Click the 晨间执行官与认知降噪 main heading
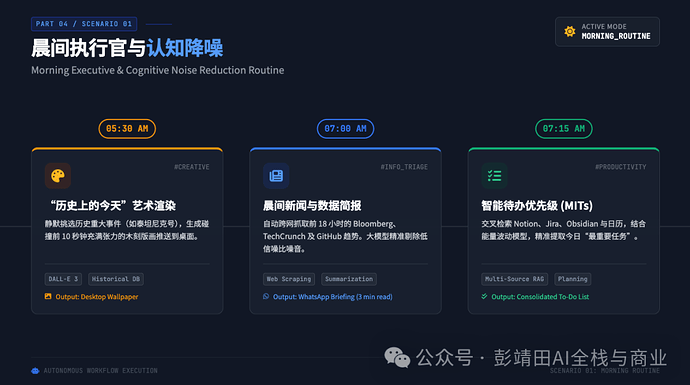This screenshot has width=690, height=385. [x=127, y=48]
